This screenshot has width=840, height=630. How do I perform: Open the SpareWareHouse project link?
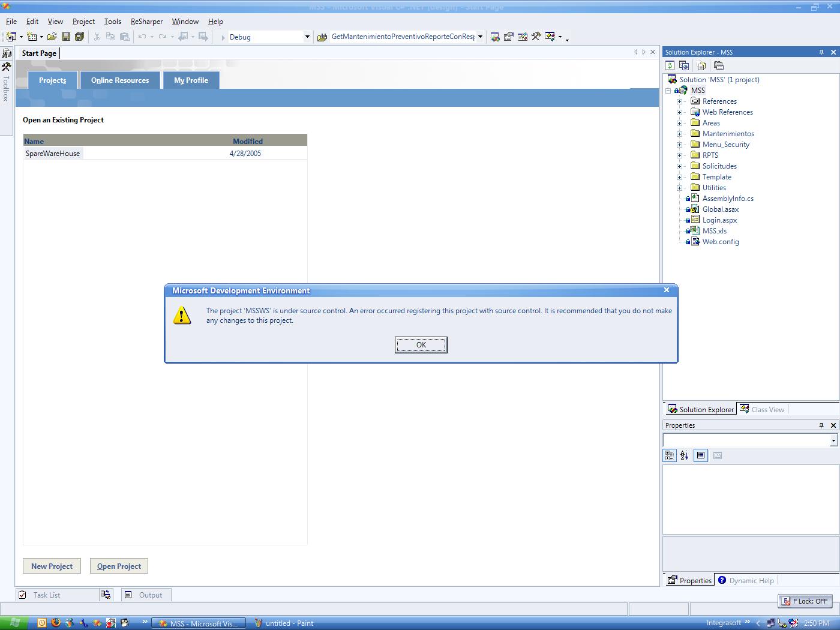[x=53, y=154]
